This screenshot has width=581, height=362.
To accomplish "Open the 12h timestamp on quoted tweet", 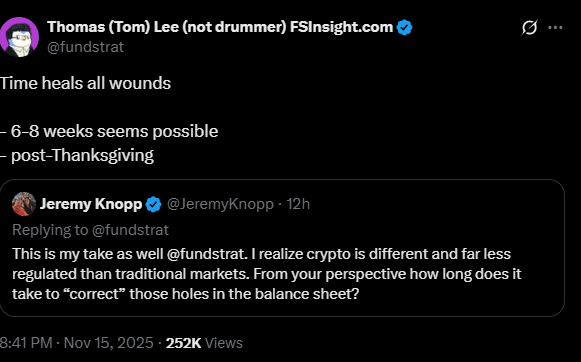I will (x=298, y=204).
